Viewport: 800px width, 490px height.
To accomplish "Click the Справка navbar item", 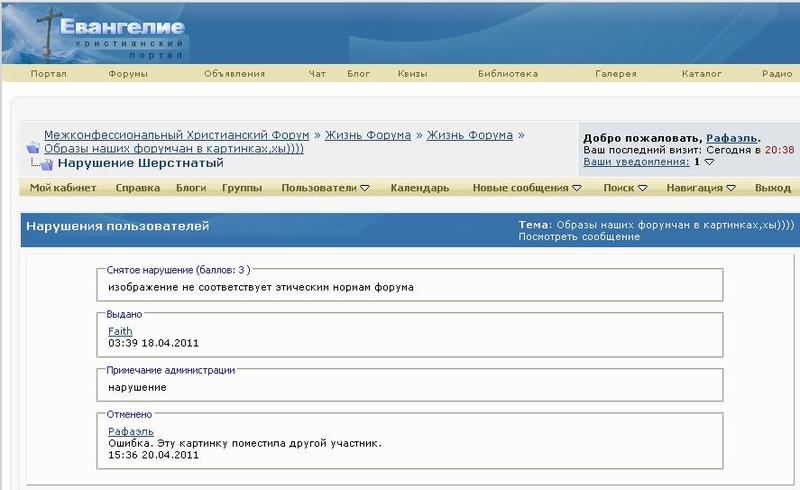I will point(137,188).
